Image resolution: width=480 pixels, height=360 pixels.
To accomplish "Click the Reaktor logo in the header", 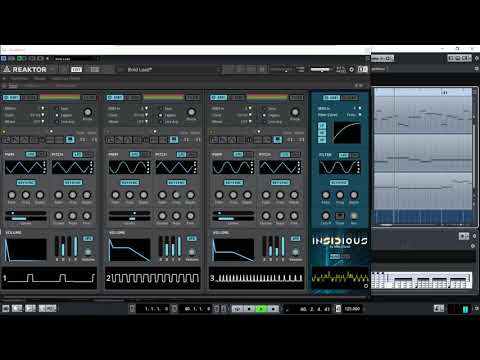I will (x=25, y=69).
